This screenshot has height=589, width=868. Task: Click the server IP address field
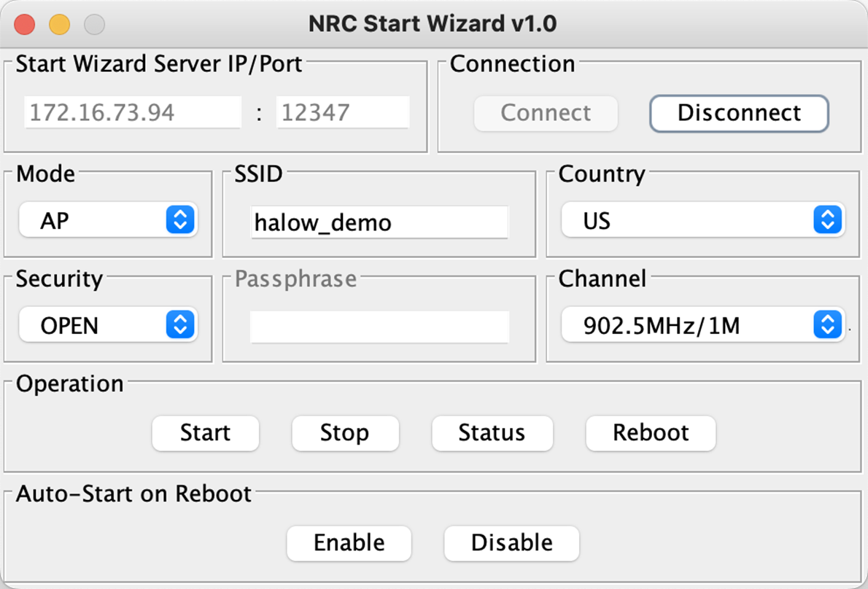(x=133, y=113)
